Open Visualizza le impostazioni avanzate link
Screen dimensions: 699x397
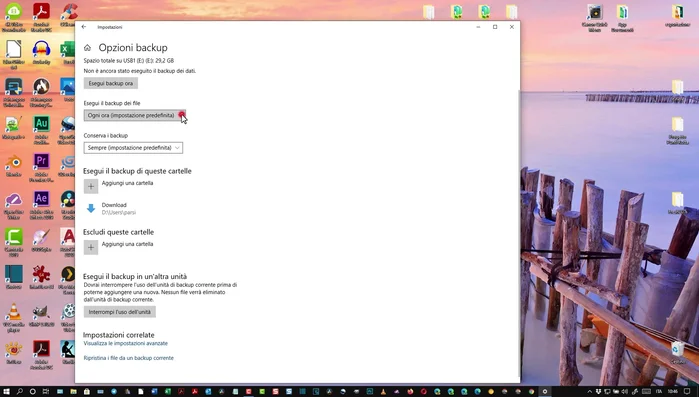point(126,344)
